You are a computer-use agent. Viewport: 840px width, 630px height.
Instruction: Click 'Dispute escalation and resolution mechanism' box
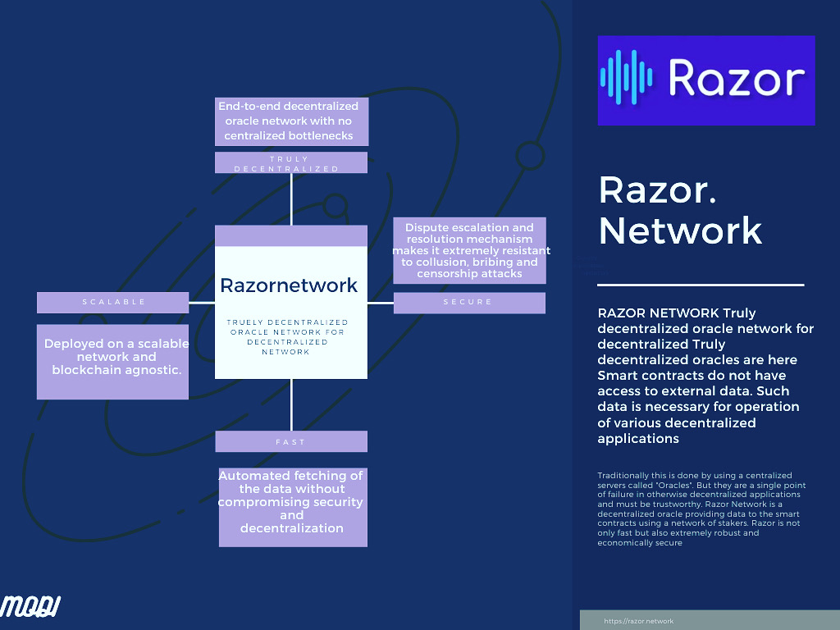click(469, 251)
